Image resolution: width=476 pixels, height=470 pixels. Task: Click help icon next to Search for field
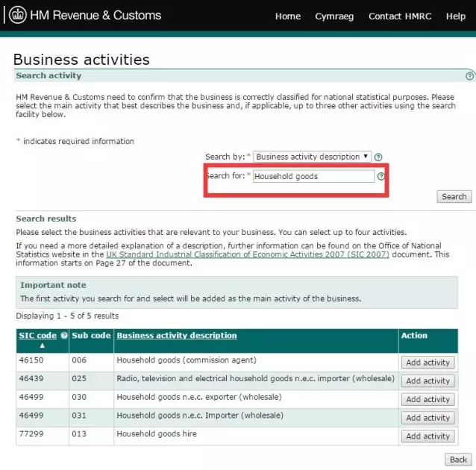(x=381, y=177)
